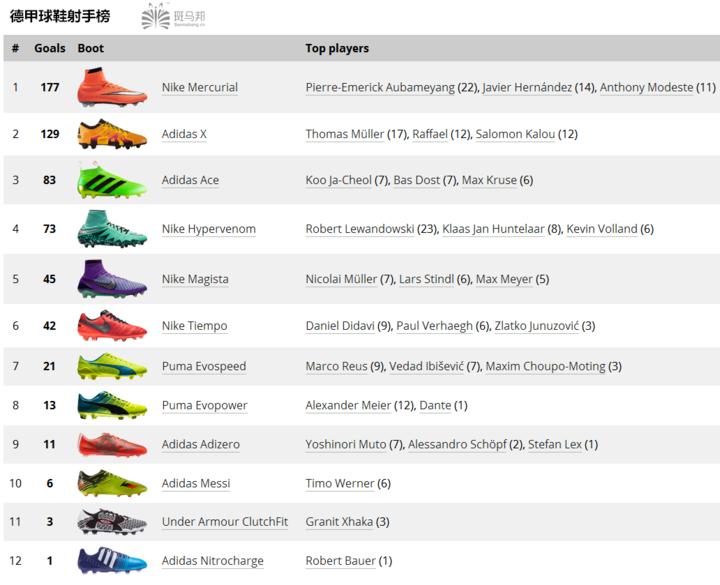Click the Top players column header
Screen dimensions: 720x585
click(x=337, y=48)
